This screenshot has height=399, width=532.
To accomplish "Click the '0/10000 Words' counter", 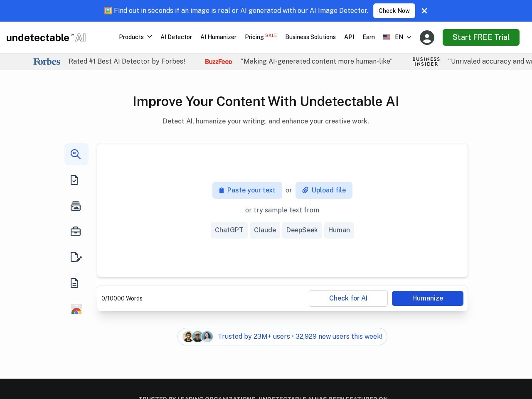I will click(x=122, y=298).
